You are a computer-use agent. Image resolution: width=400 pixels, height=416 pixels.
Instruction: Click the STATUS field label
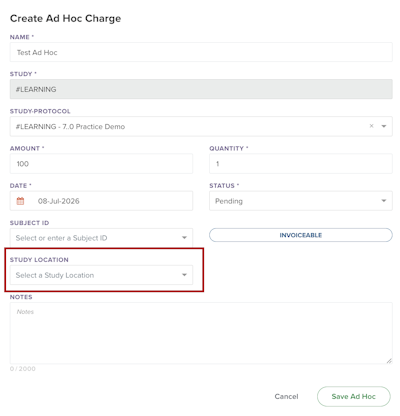(x=224, y=186)
